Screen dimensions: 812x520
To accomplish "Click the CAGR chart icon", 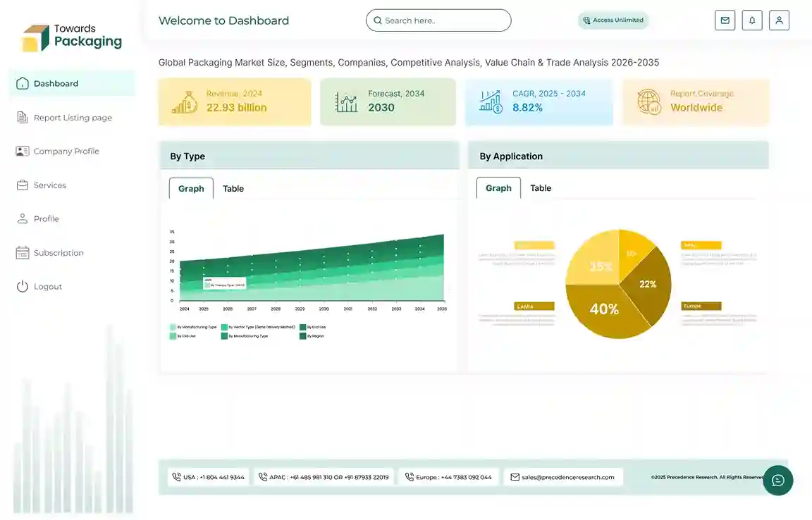I will (491, 101).
